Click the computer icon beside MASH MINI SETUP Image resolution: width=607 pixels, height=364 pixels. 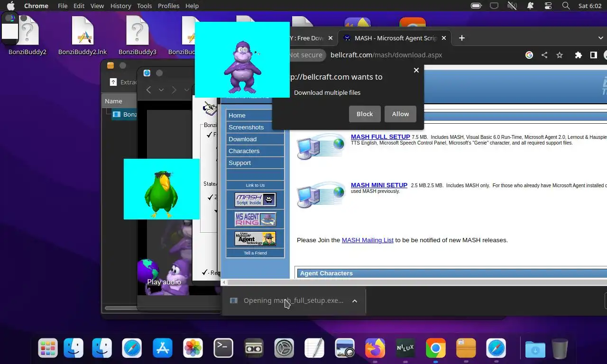321,195
